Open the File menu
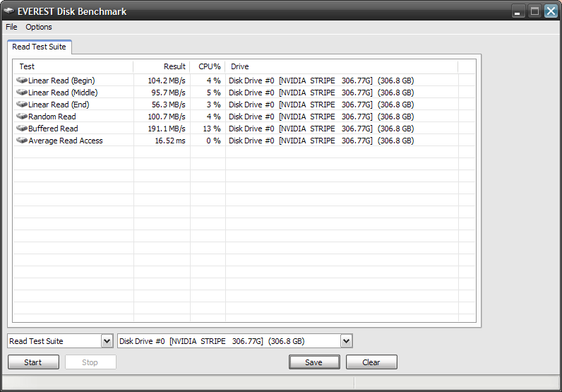The image size is (562, 392). pos(11,27)
